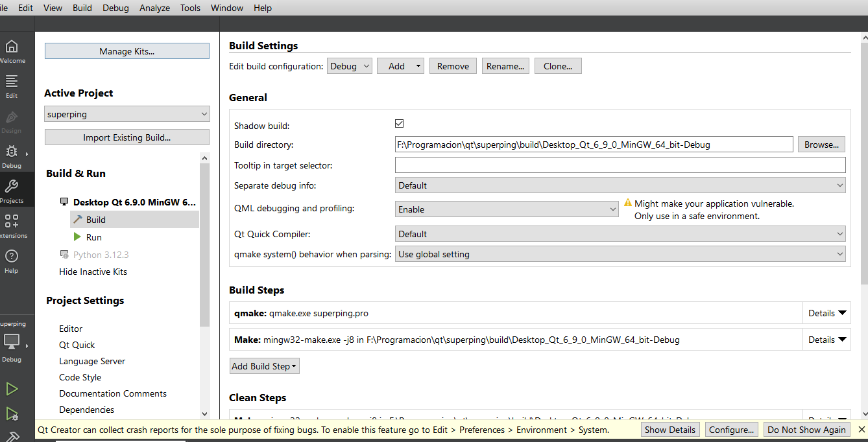This screenshot has width=868, height=442.
Task: Click the Tooltip in target selector field
Action: [620, 165]
